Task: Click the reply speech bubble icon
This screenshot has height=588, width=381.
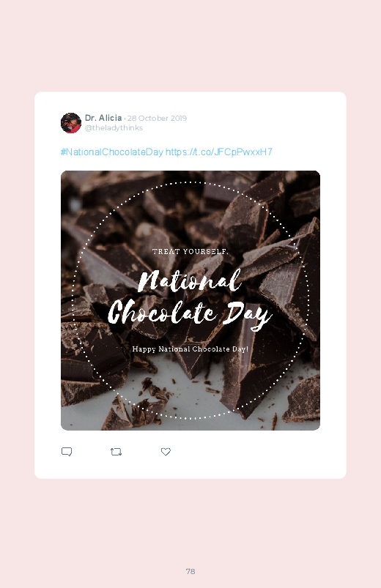Action: click(x=67, y=452)
